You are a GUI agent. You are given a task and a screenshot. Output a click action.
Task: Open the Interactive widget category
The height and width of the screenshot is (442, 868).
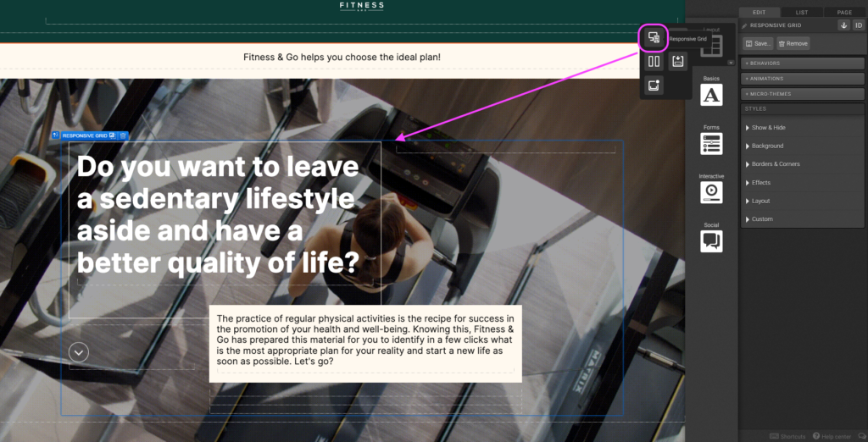click(711, 192)
